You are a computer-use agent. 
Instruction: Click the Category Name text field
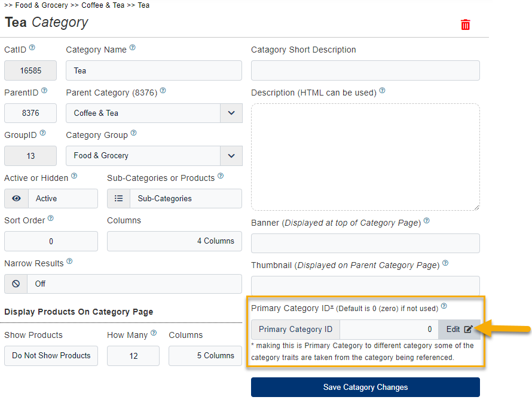(154, 70)
